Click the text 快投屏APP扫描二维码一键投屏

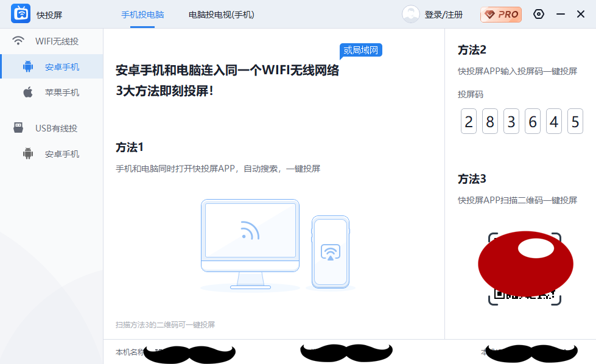pos(517,200)
